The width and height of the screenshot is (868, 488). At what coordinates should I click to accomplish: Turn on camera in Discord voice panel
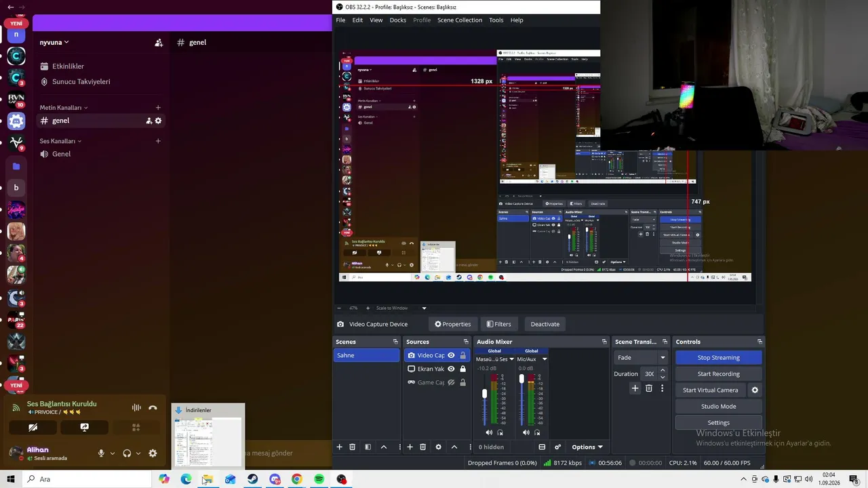(33, 428)
